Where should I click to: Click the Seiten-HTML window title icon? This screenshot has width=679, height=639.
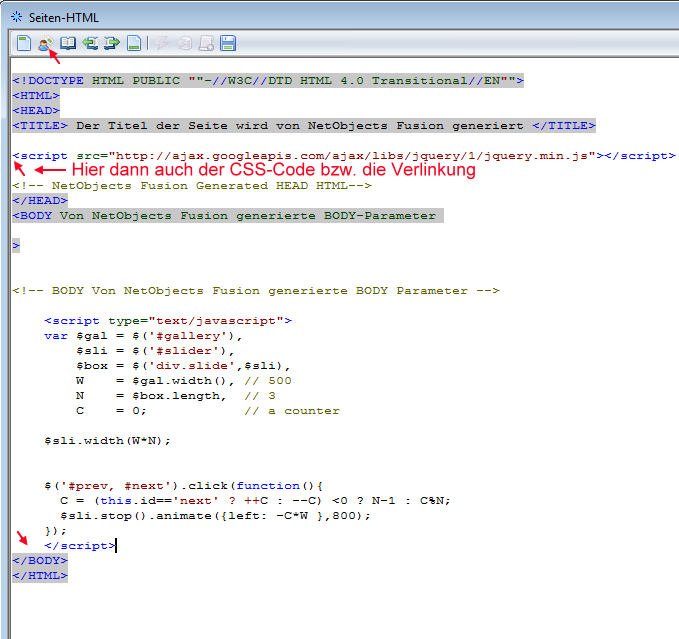click(x=16, y=17)
